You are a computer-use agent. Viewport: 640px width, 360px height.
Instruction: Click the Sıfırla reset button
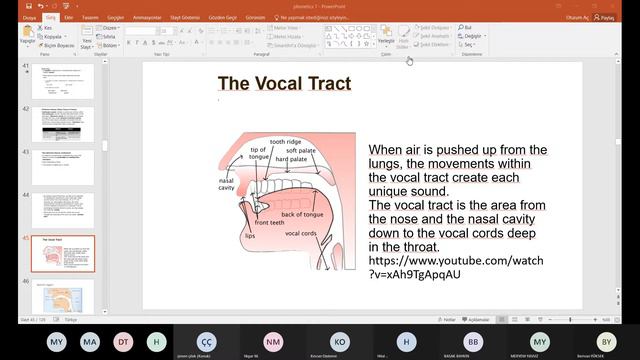pyautogui.click(x=106, y=36)
